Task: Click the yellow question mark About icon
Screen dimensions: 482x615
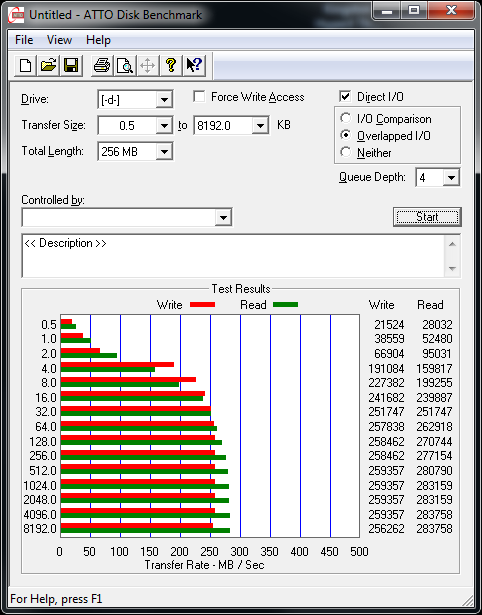Action: click(171, 65)
